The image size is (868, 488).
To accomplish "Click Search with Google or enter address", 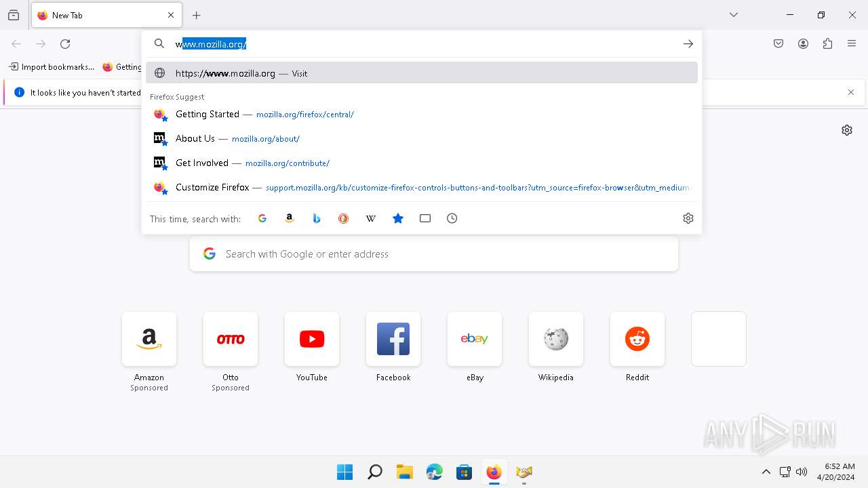I will (434, 254).
